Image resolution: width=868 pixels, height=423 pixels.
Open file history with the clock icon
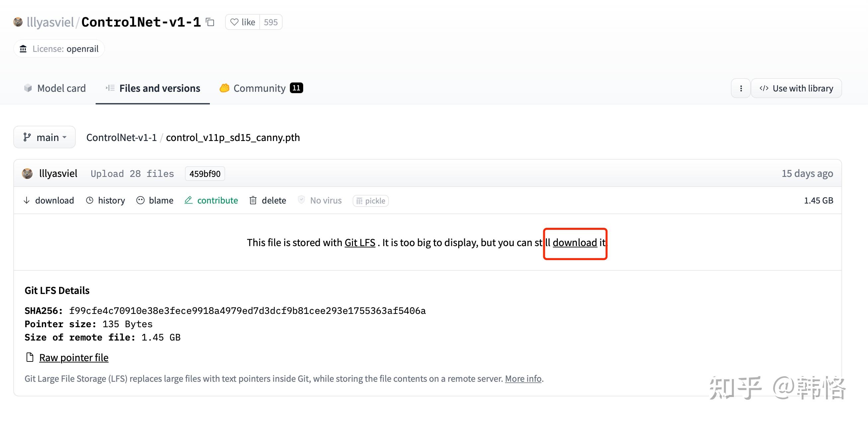pyautogui.click(x=90, y=201)
